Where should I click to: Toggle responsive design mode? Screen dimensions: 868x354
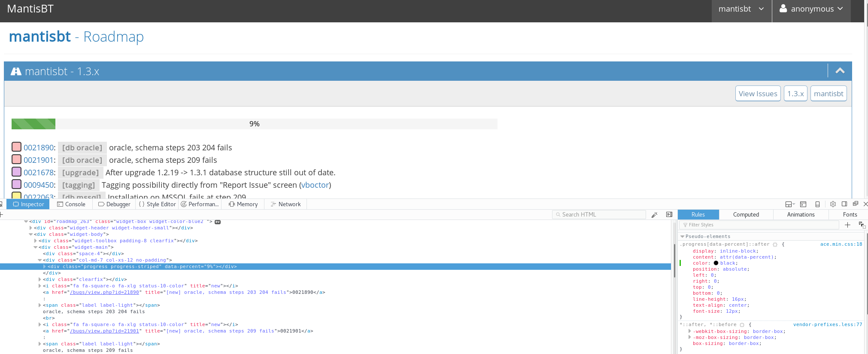[817, 204]
